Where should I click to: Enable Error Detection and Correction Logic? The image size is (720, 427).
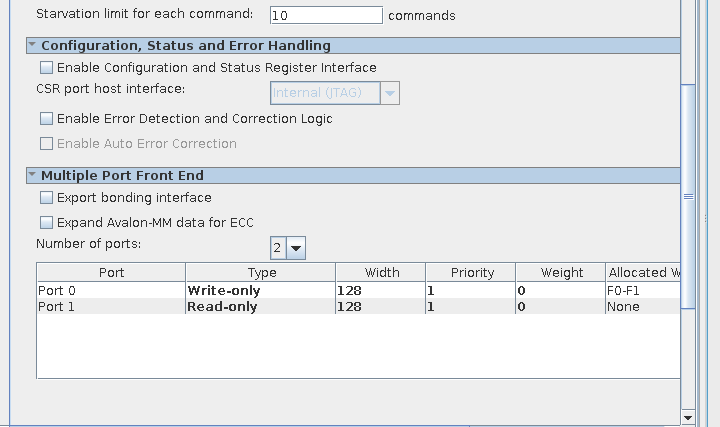(x=46, y=119)
